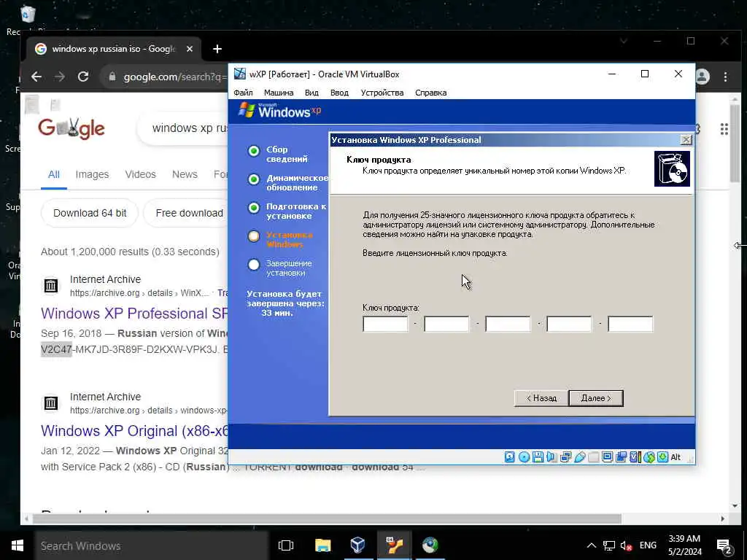Viewport: 747px width, 560px height.
Task: Open the Справка menu in VirtualBox
Action: pos(430,93)
